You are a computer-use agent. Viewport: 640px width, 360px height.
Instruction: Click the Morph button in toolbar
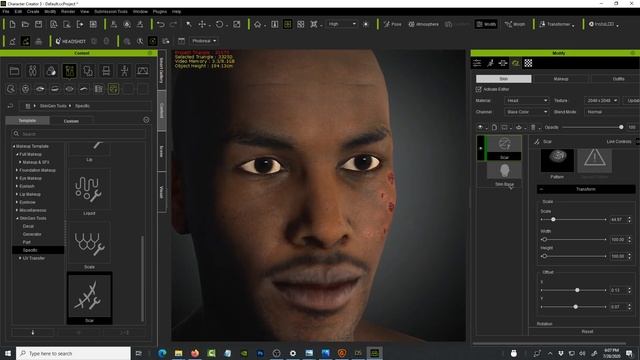pos(515,24)
